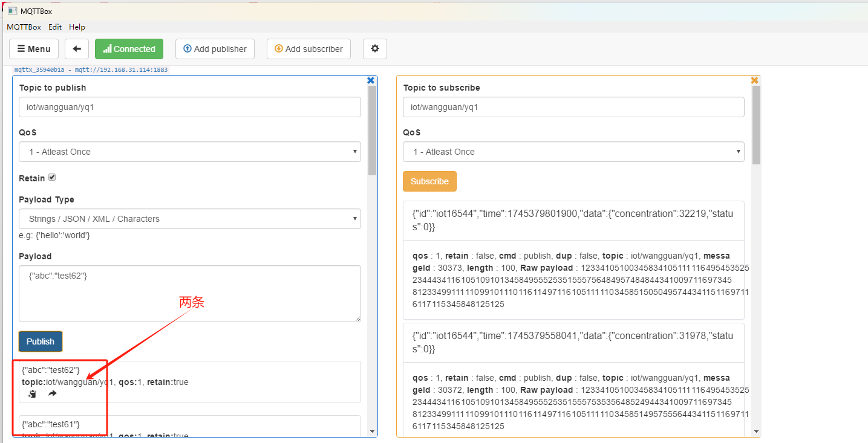
Task: Click the test62 entry's topic/qos/retain line
Action: (x=105, y=382)
